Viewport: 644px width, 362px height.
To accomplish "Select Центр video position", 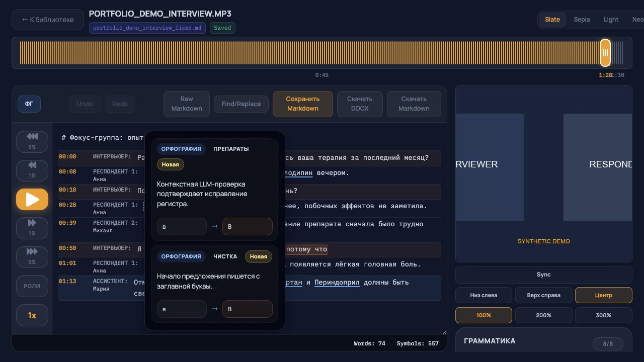I will 604,295.
